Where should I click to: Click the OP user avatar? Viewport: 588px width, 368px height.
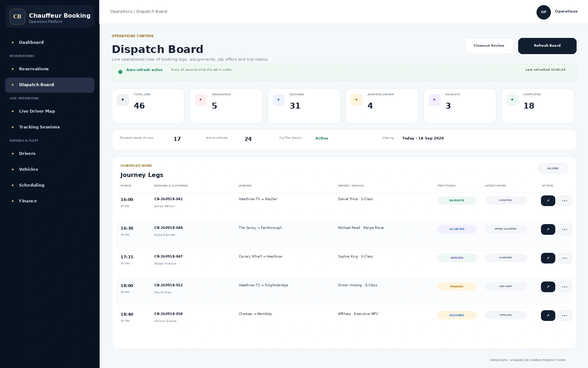pyautogui.click(x=544, y=12)
